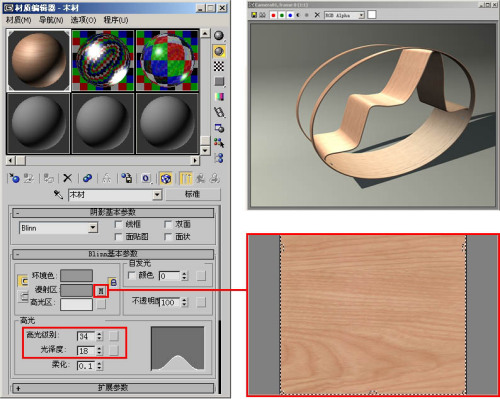Viewport: 500px width, 399px height.
Task: Toggle checkered Background icon
Action: click(219, 66)
